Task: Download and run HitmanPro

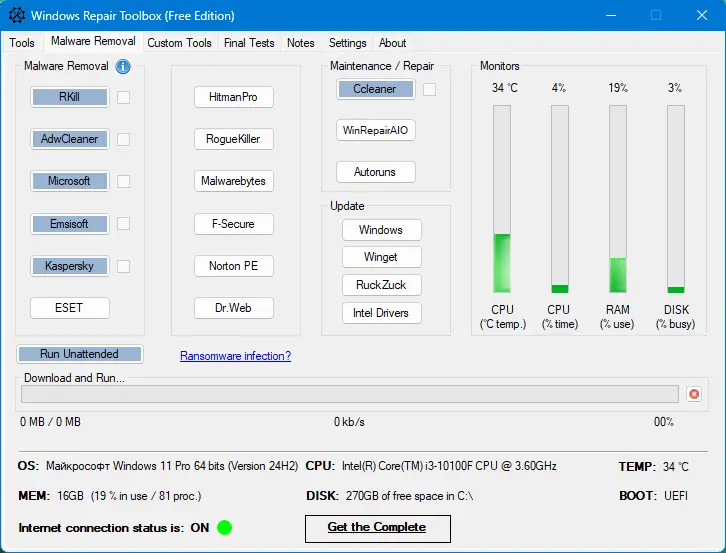Action: pyautogui.click(x=233, y=97)
